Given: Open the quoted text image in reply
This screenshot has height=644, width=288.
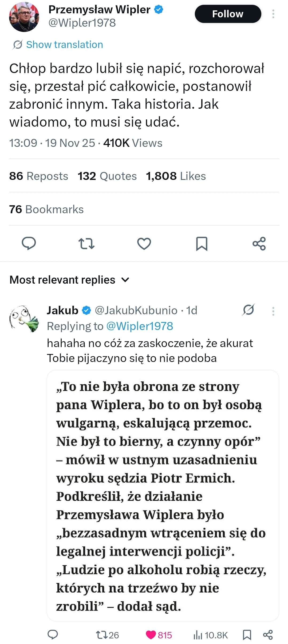Looking at the screenshot, I should coord(163,495).
